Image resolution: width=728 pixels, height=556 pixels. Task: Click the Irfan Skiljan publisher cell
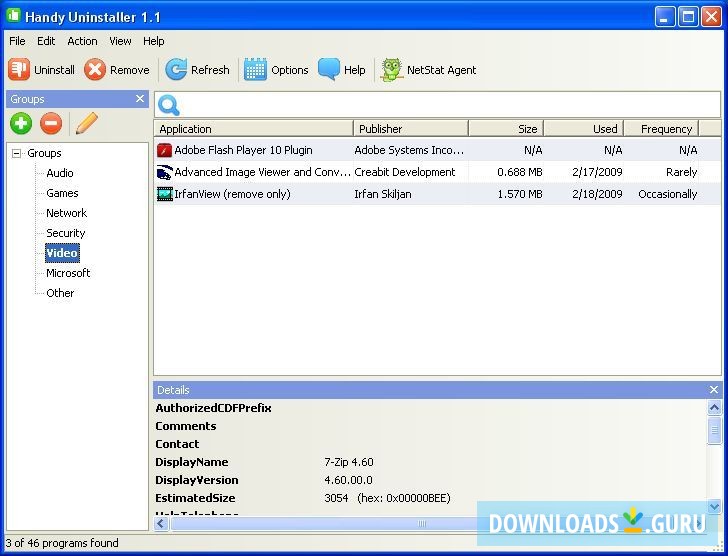click(383, 194)
